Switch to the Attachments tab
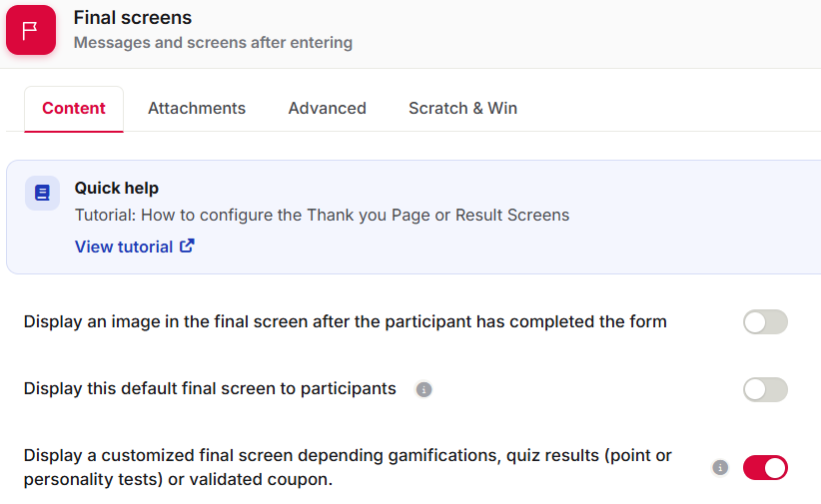 pyautogui.click(x=197, y=109)
